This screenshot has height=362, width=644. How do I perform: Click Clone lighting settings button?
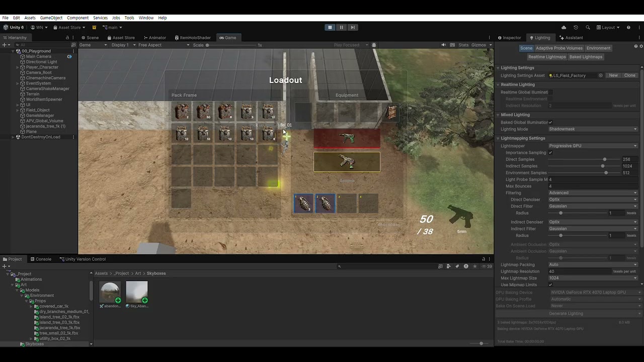tap(630, 75)
